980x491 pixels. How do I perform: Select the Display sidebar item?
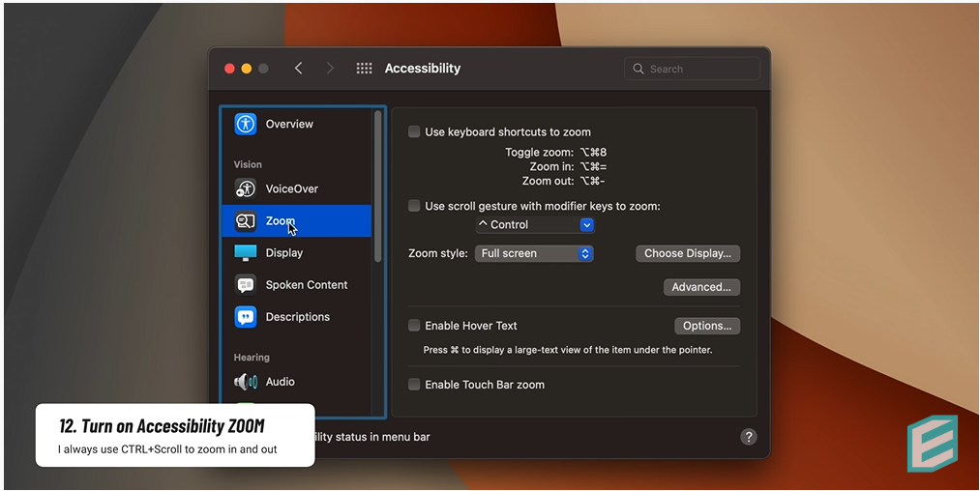pos(297,252)
